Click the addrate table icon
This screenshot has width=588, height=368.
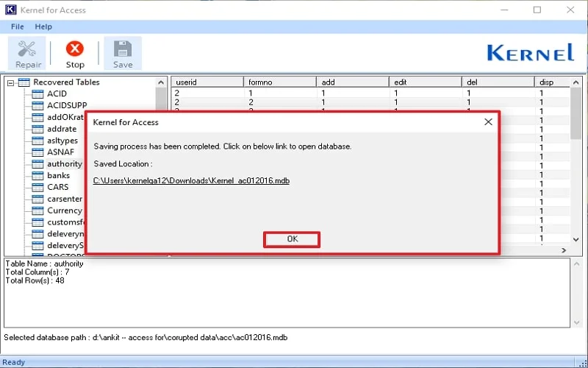[37, 129]
